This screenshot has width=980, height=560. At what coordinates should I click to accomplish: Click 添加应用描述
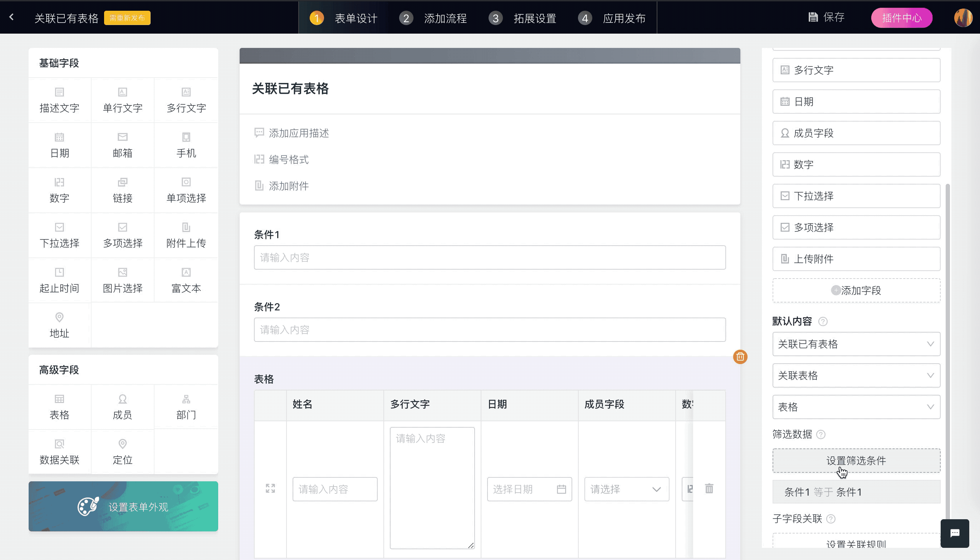(292, 133)
